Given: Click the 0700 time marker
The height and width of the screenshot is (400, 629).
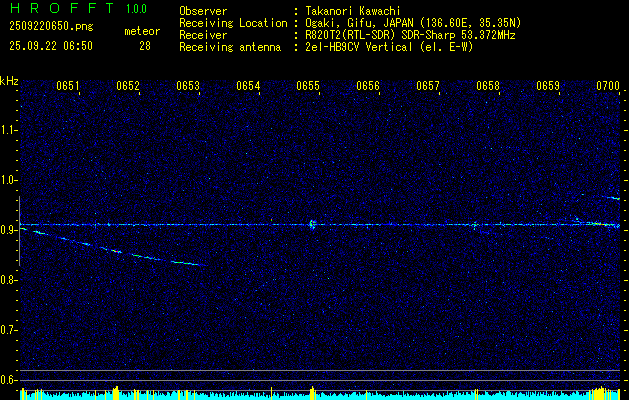Looking at the screenshot, I should coord(608,86).
